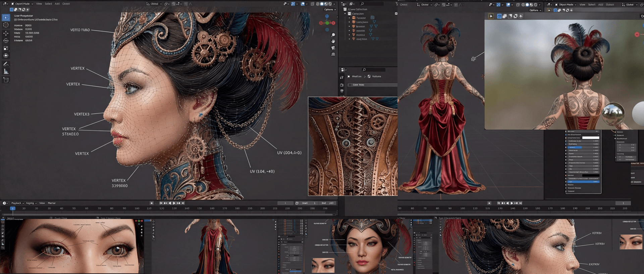The width and height of the screenshot is (644, 274).
Task: Select the Add Cube tool
Action: (6, 79)
